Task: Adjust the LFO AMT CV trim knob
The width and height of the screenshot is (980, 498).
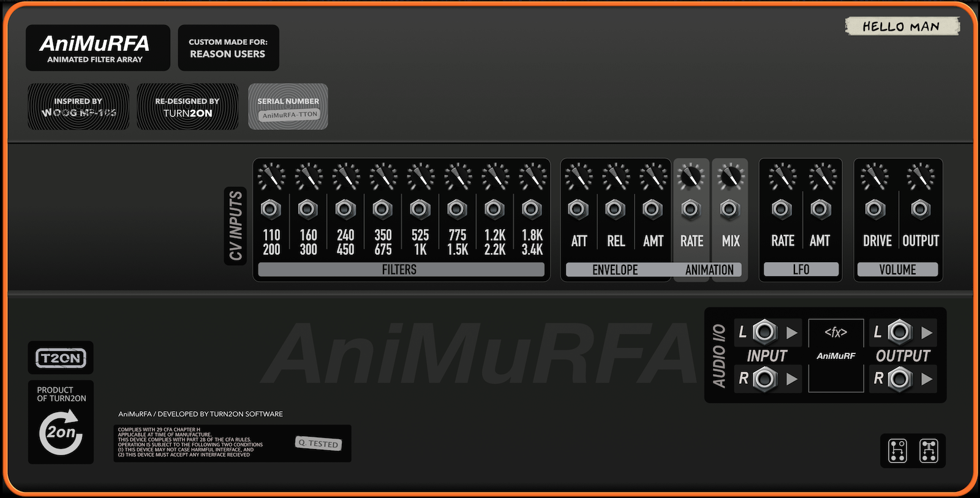Action: coord(823,177)
